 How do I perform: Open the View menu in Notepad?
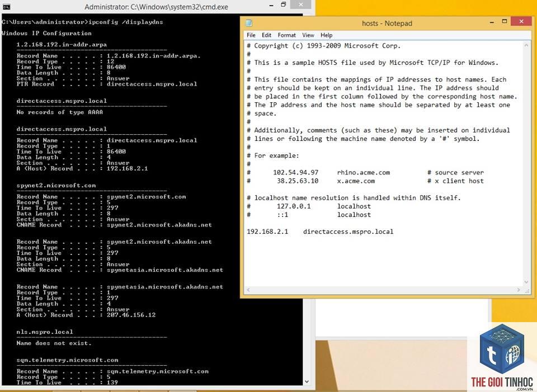coord(308,35)
